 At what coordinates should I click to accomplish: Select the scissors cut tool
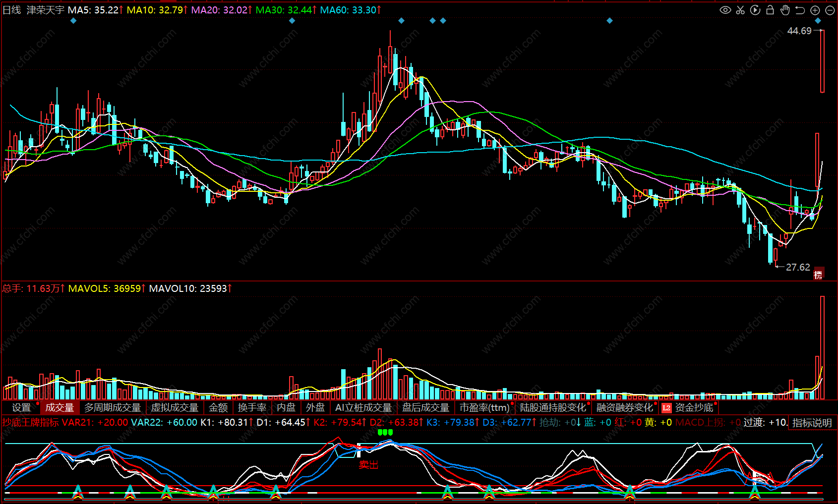pyautogui.click(x=740, y=10)
